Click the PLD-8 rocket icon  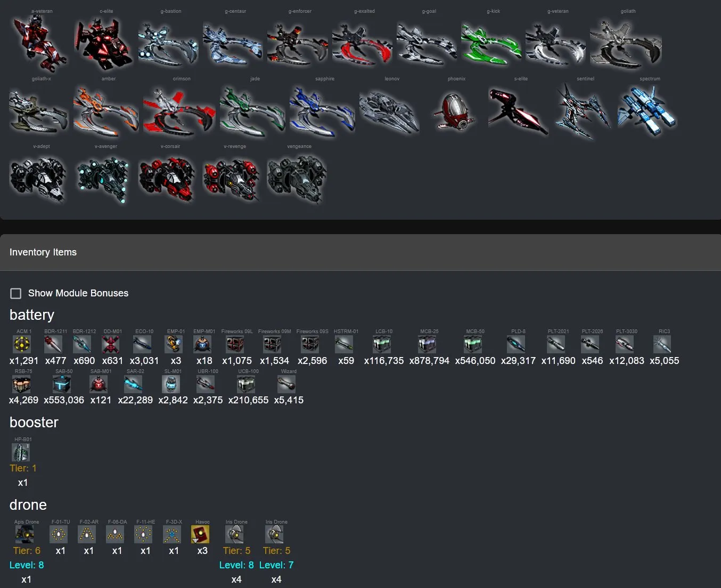point(517,344)
